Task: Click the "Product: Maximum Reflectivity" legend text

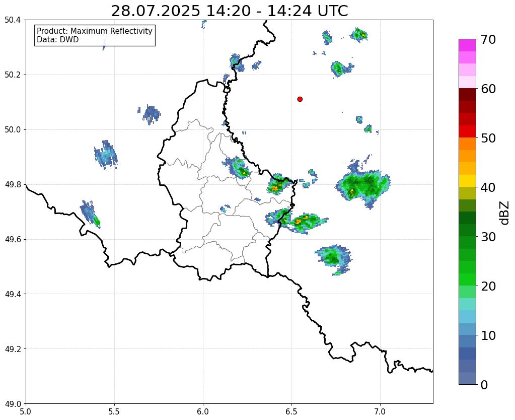Action: [x=95, y=31]
